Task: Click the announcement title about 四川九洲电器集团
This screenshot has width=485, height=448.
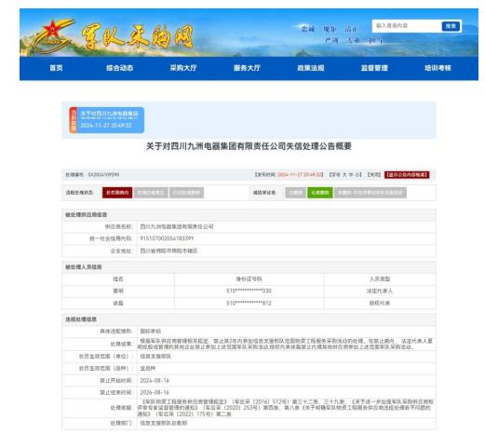Action: (249, 146)
